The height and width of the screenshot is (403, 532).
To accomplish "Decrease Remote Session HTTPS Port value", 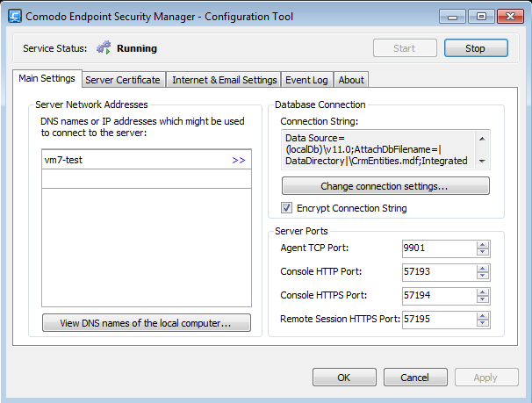I will point(483,323).
